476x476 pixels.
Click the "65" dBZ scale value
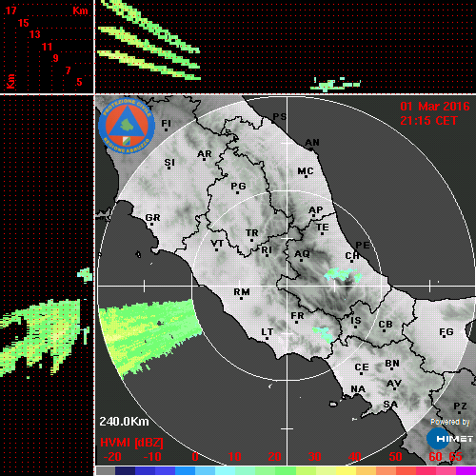(x=456, y=457)
